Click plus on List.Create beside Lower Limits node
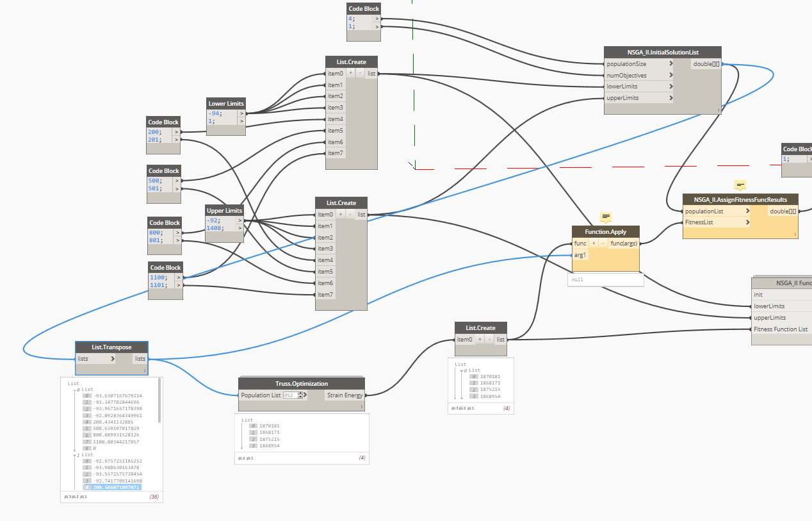 (x=351, y=74)
